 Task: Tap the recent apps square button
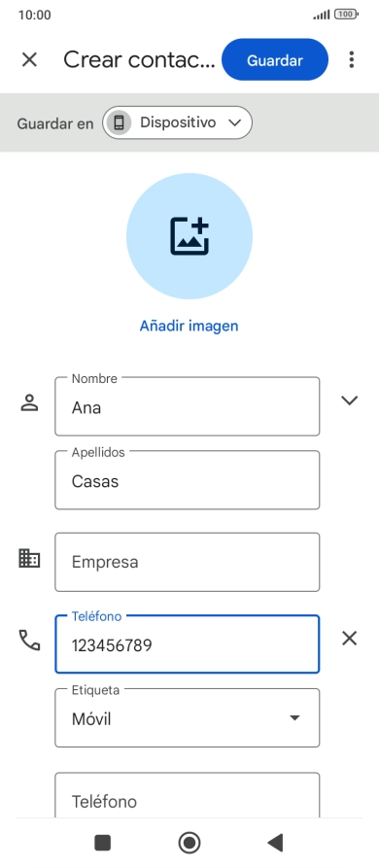click(103, 843)
